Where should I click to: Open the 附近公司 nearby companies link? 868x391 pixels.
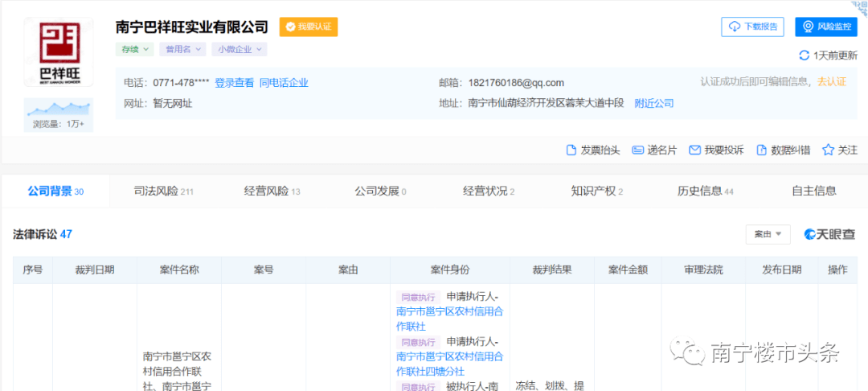(654, 103)
